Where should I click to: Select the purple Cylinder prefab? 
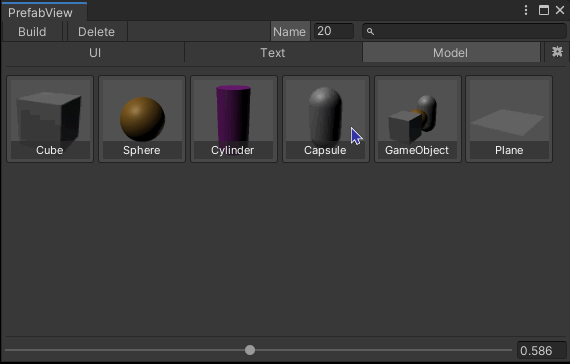[x=234, y=119]
